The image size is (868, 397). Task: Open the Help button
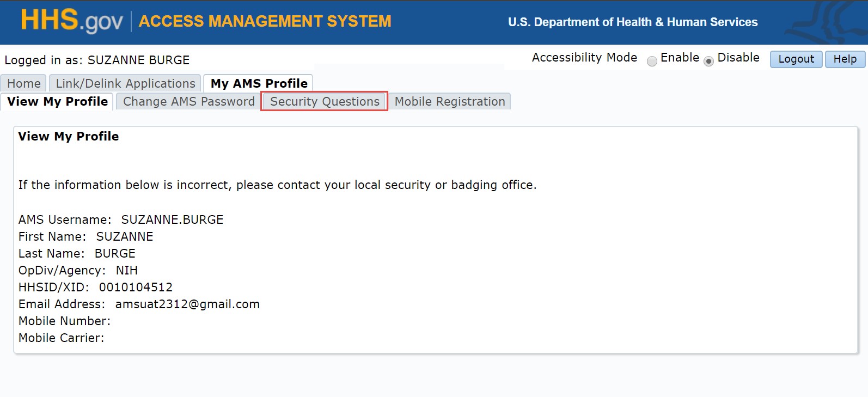click(845, 59)
